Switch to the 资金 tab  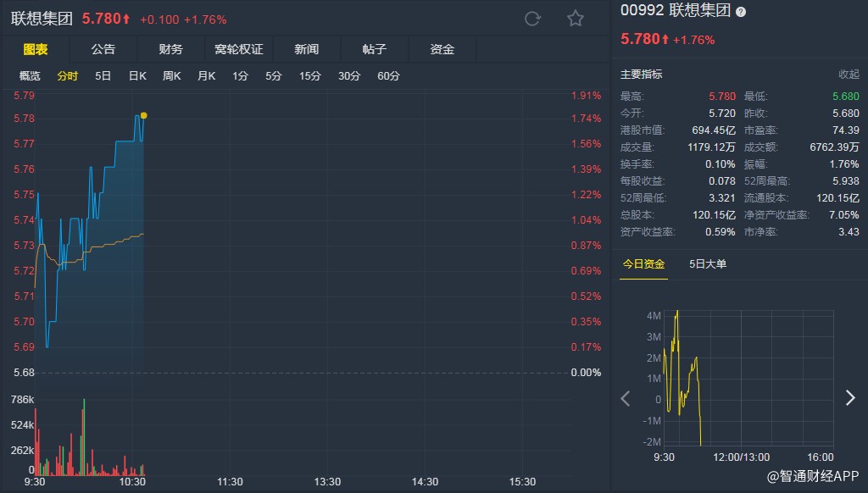442,49
